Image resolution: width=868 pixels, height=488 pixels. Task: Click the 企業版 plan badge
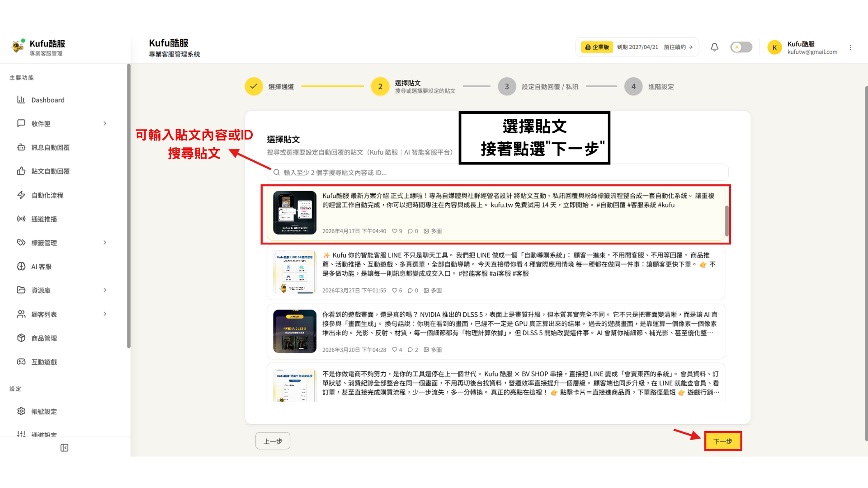(x=597, y=47)
